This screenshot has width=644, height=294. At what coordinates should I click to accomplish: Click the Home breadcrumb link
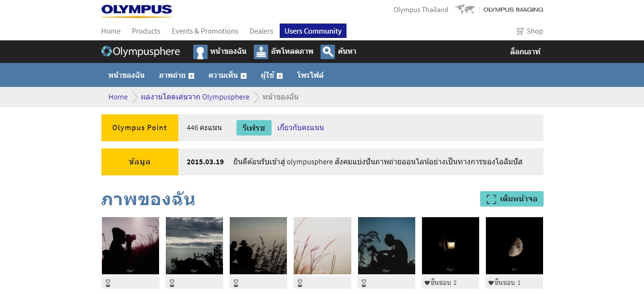pyautogui.click(x=118, y=97)
